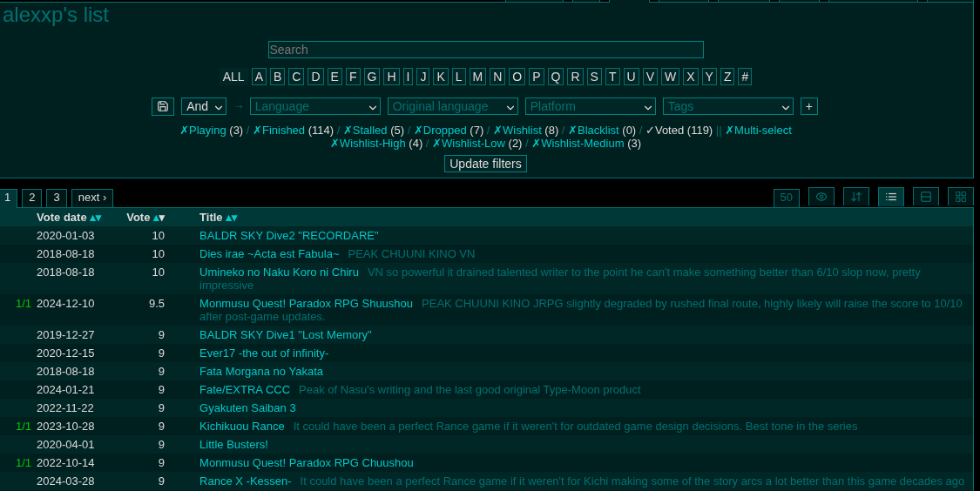980x491 pixels.
Task: Toggle the Wishlist-High (4) filter
Action: click(x=376, y=144)
